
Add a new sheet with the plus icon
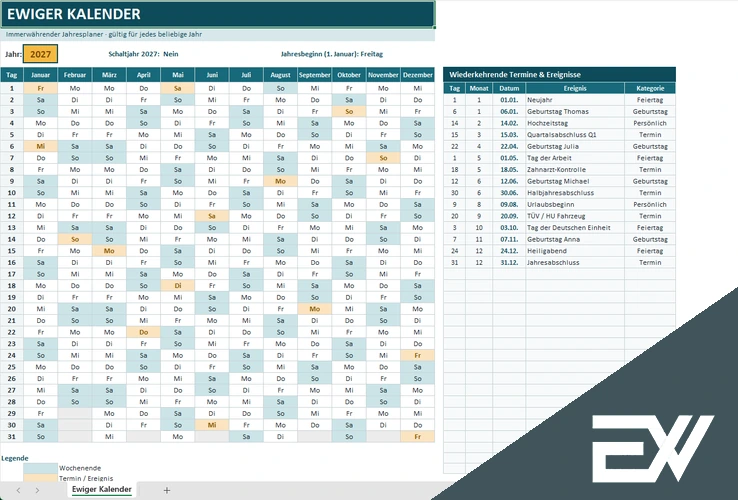[x=167, y=490]
